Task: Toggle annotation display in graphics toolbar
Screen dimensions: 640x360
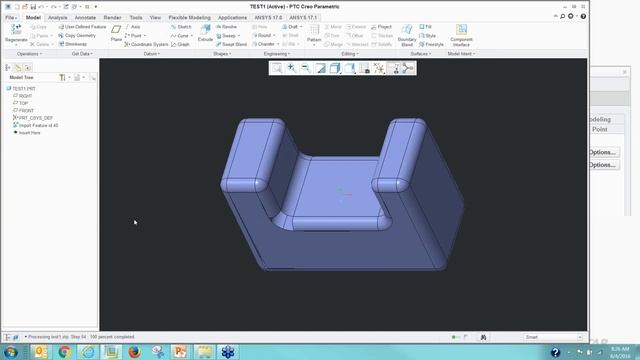Action: [393, 68]
